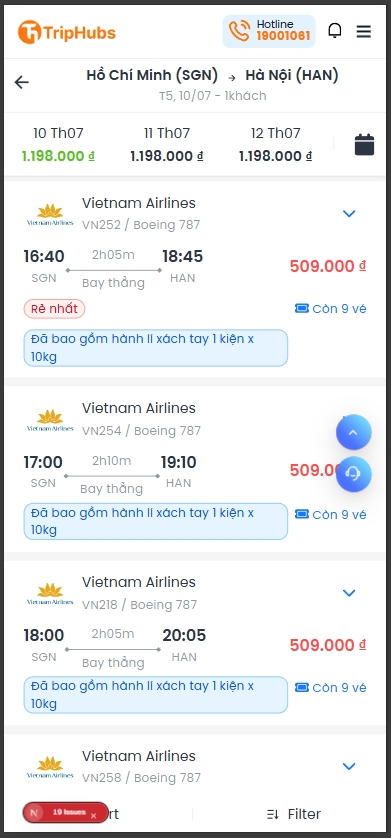Choose the 509.000 đ price for VN218
The width and height of the screenshot is (391, 838).
tap(328, 645)
